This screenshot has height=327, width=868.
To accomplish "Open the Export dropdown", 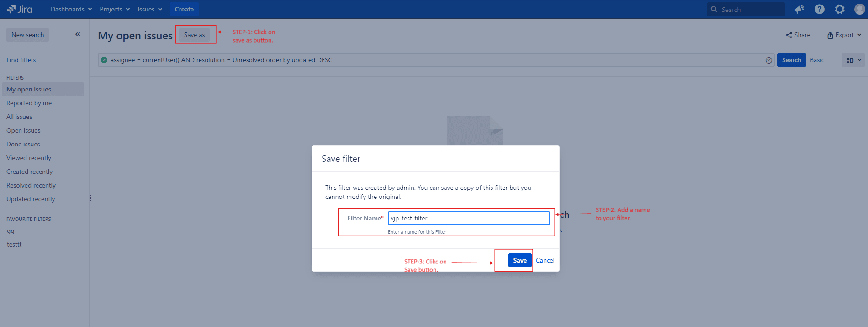I will [x=844, y=35].
